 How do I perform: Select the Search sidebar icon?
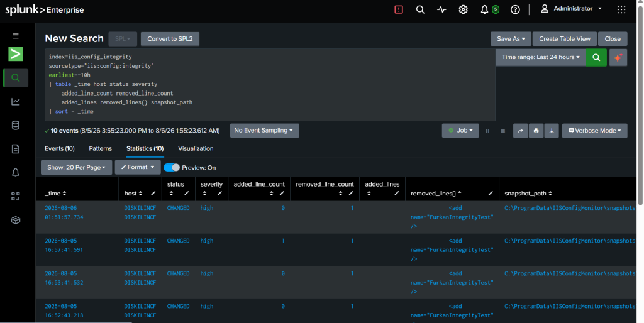coord(16,78)
